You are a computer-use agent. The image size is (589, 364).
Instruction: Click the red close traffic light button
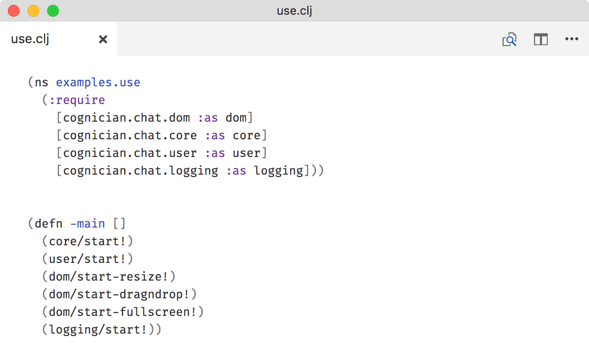click(13, 10)
